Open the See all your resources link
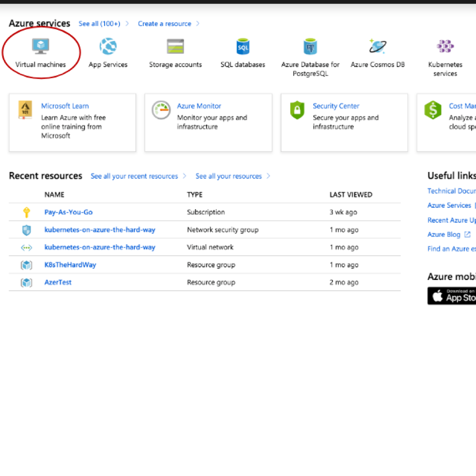The width and height of the screenshot is (476, 476). (229, 176)
